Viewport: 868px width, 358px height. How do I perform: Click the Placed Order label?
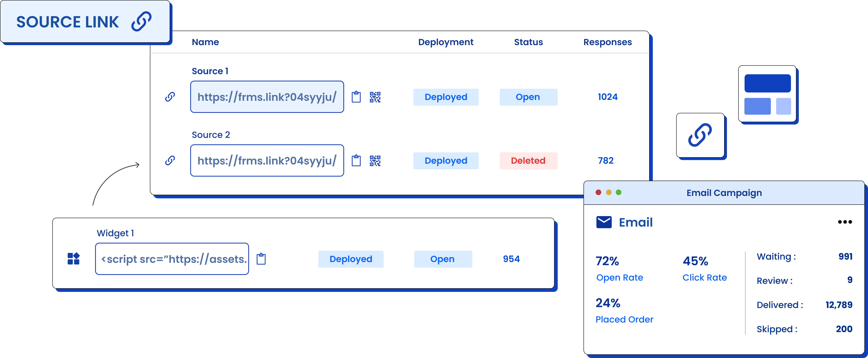[624, 319]
